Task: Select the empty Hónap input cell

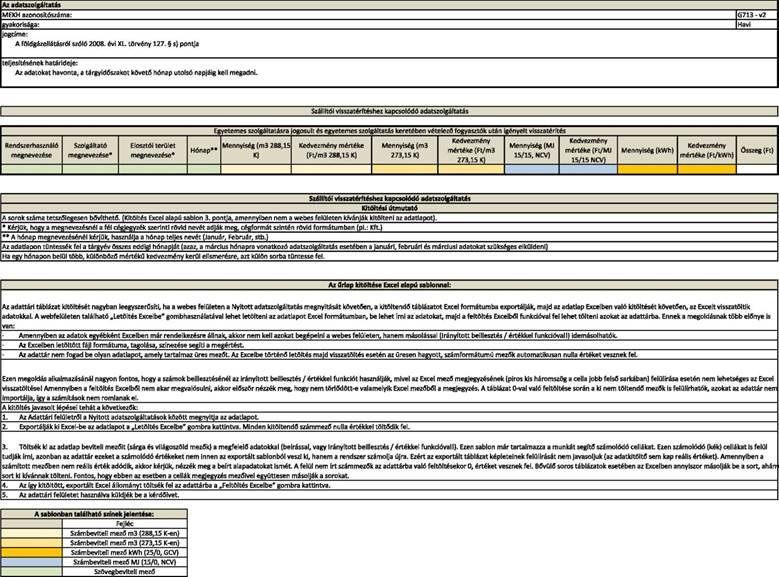Action: pyautogui.click(x=204, y=169)
